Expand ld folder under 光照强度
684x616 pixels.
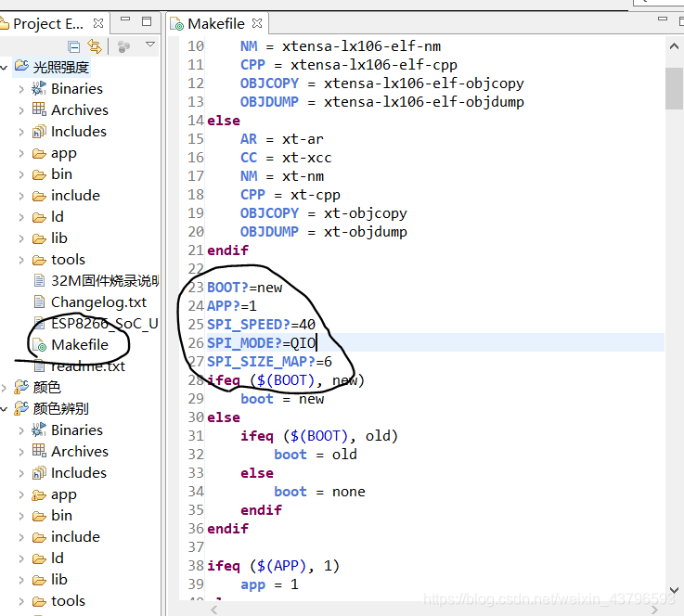(21, 217)
